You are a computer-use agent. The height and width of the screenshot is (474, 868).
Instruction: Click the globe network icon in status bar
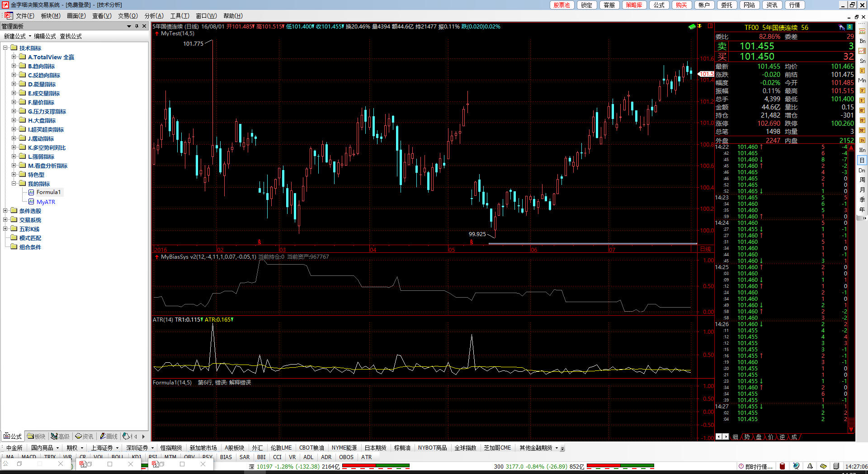click(796, 466)
